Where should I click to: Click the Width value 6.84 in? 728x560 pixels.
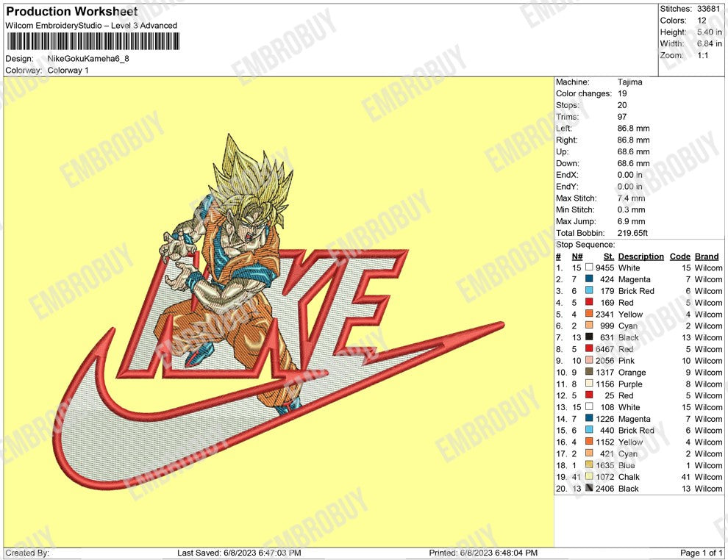click(709, 43)
